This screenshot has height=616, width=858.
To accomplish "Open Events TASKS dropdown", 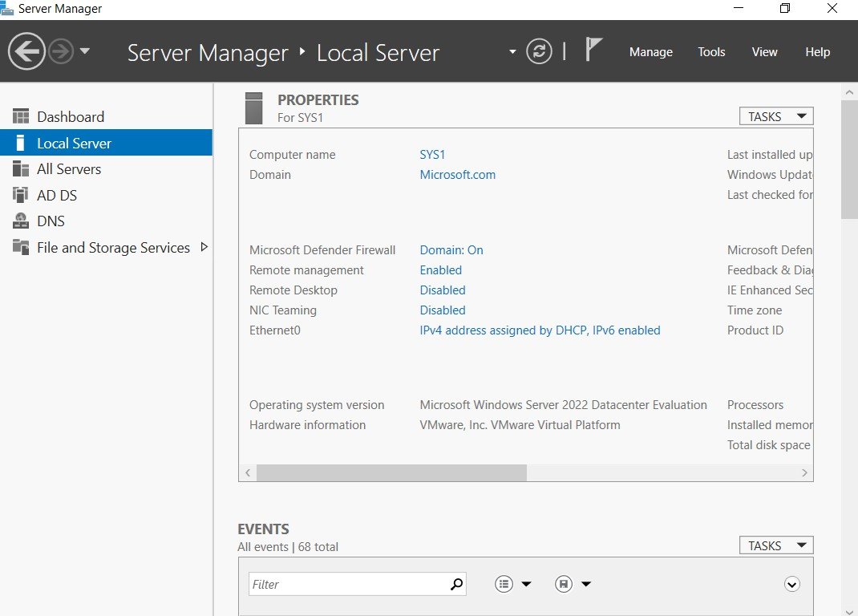I will click(776, 545).
